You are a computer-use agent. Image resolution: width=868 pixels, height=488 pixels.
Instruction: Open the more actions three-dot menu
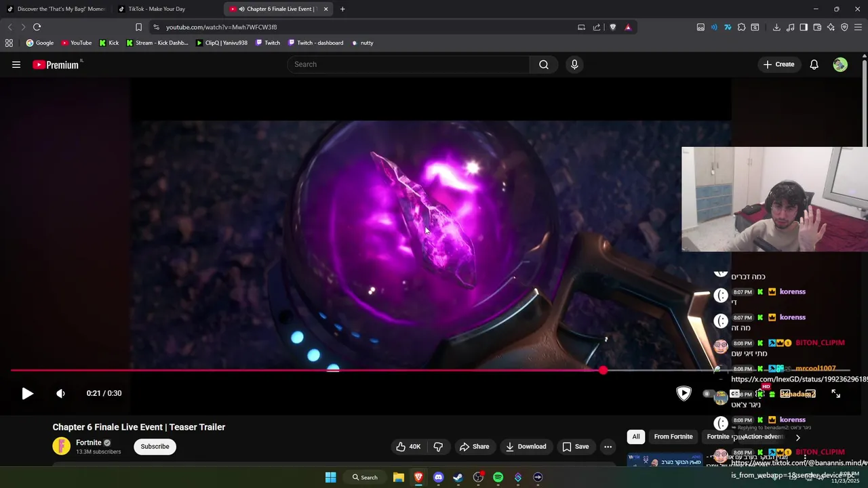(x=608, y=447)
